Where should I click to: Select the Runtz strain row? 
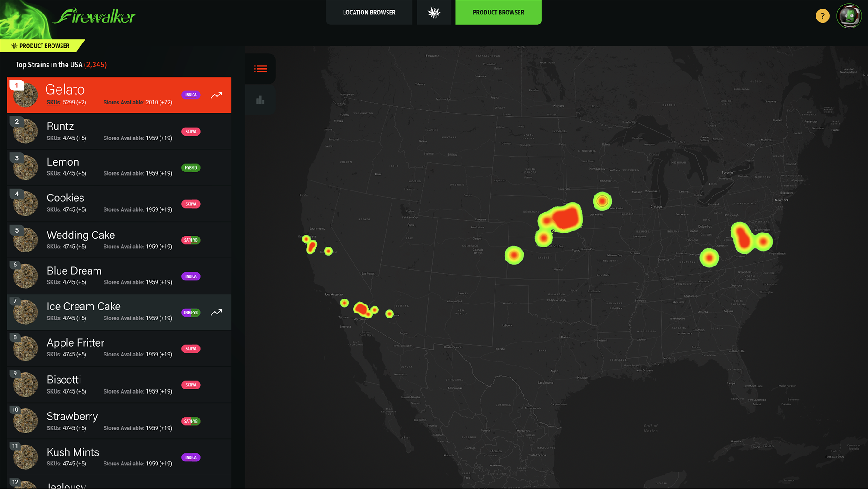[x=119, y=131]
